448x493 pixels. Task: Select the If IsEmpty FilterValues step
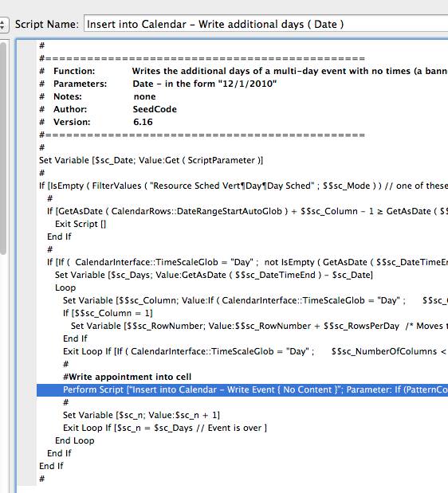point(243,186)
